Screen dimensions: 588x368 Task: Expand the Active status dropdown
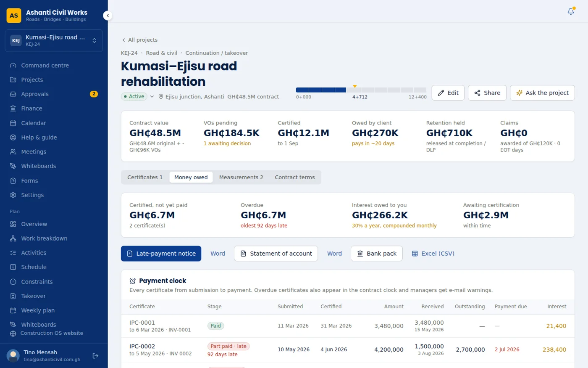138,96
